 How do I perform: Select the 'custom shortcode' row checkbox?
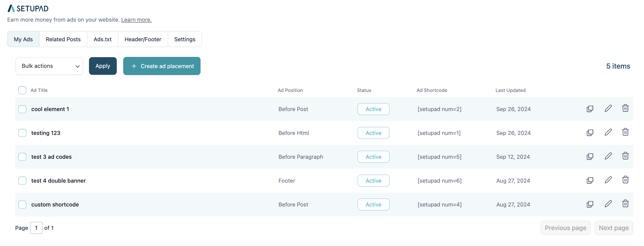point(22,205)
